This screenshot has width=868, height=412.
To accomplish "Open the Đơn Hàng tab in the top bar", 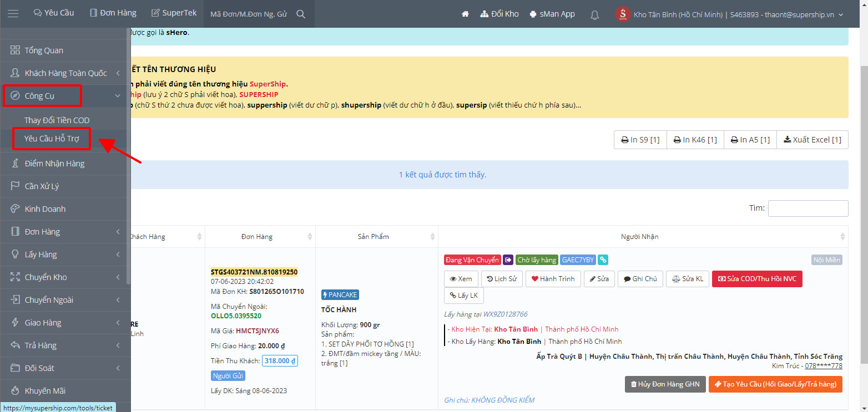I will click(x=113, y=13).
